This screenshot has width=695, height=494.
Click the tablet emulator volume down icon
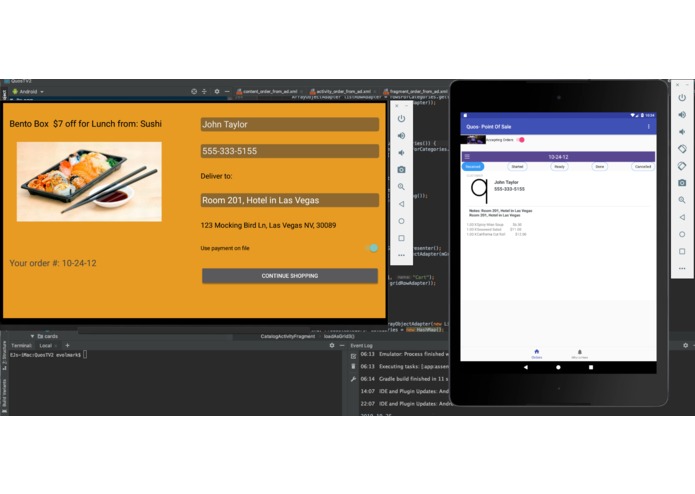(682, 132)
